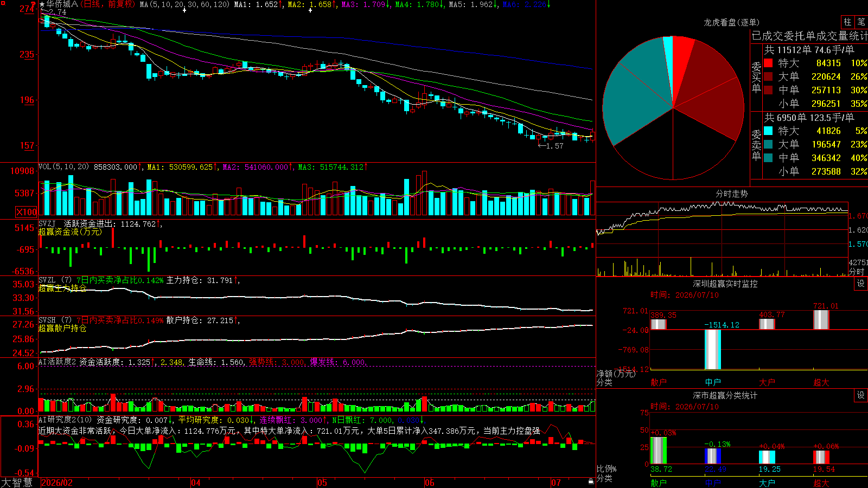868x488 pixels.
Task: Select the 龙虎看盘(逐单) panel title
Action: pos(731,22)
